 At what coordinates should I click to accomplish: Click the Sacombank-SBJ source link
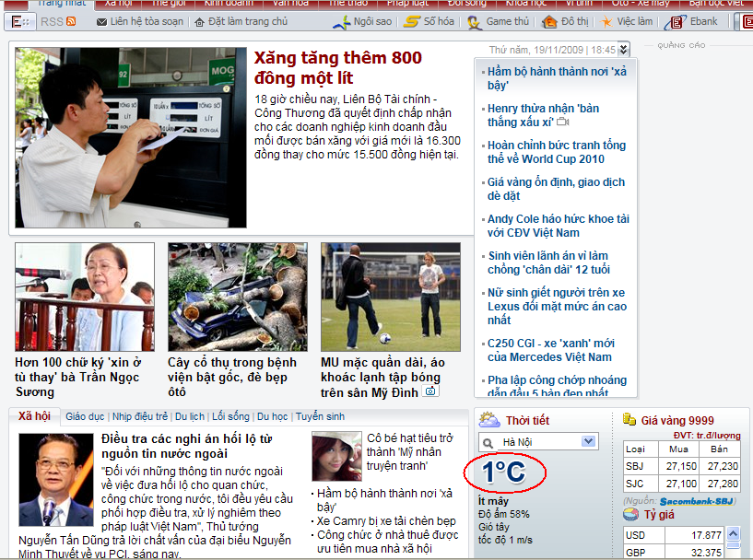696,501
